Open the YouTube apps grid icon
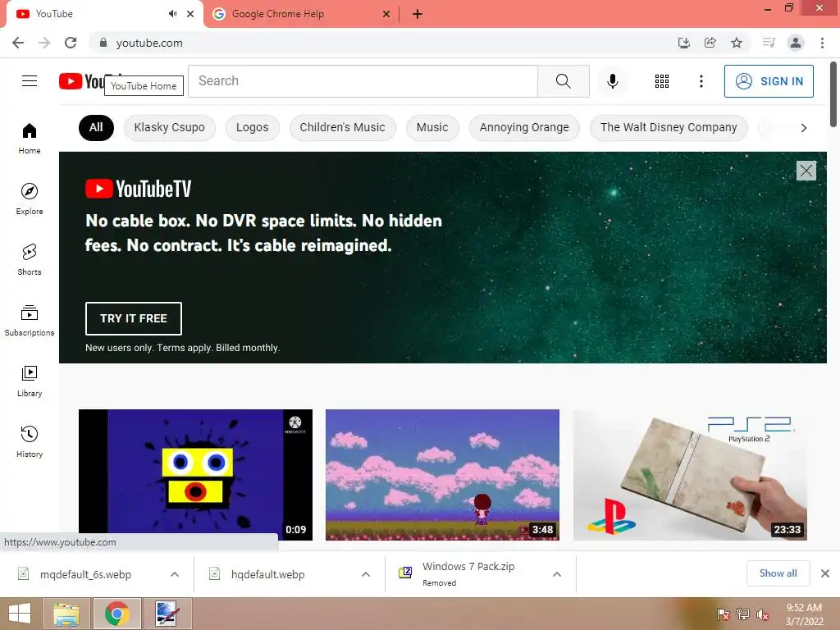The width and height of the screenshot is (840, 630). (662, 81)
